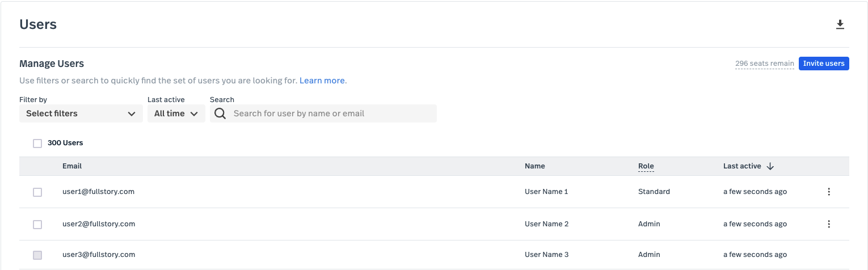Click the download users export icon
This screenshot has height=270, width=868.
840,24
